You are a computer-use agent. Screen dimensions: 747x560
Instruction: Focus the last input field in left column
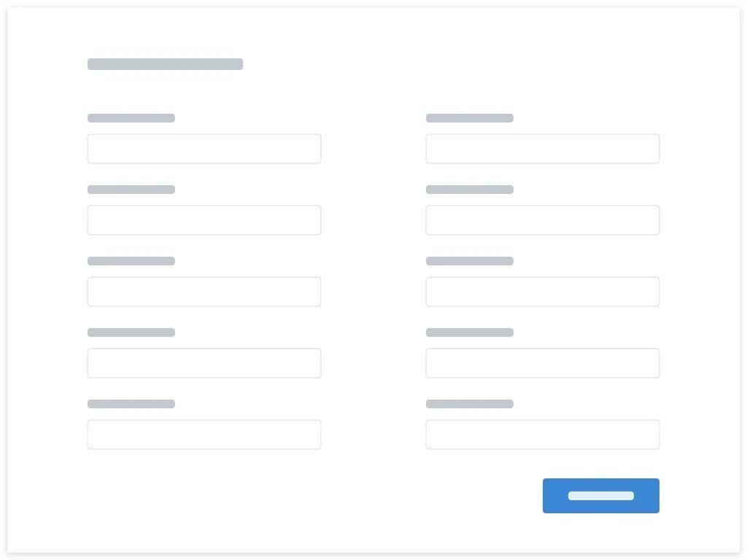coord(204,435)
